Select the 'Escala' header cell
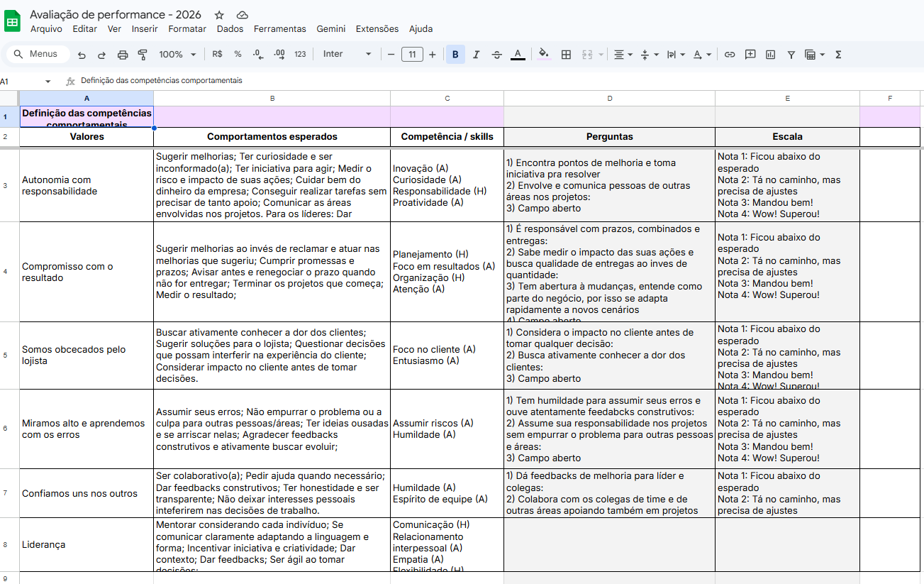This screenshot has width=924, height=584. coord(787,136)
